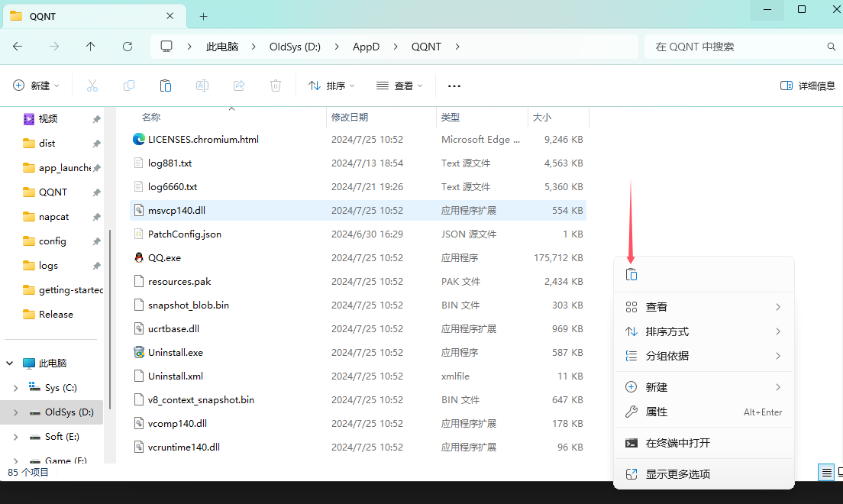Choose 在终端中打开 from context menu
This screenshot has width=843, height=504.
[x=677, y=443]
